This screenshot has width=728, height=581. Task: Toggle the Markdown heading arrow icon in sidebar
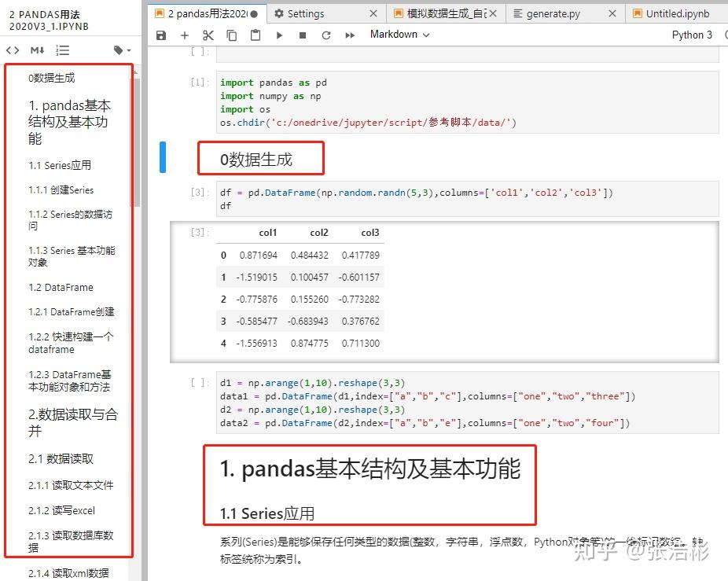tap(38, 50)
